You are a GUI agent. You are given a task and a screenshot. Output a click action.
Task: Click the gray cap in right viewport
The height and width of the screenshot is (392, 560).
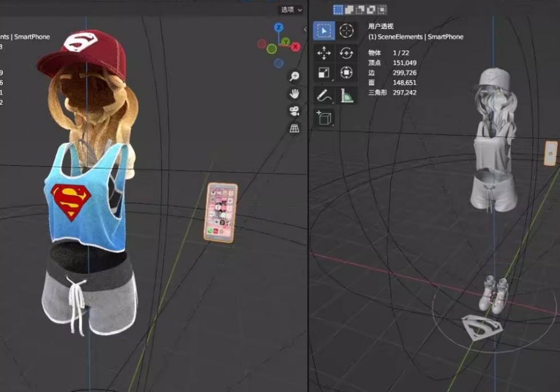click(494, 78)
